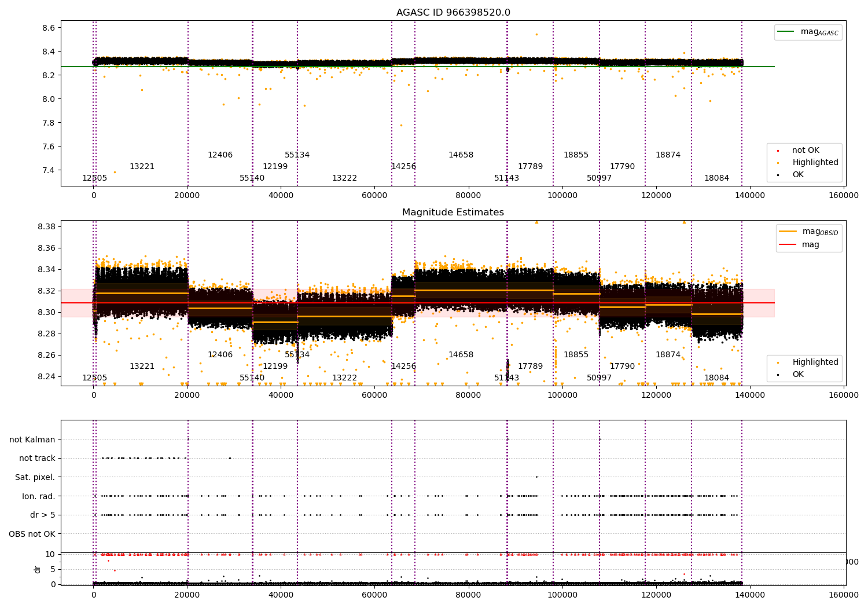
Task: Click OBSID label 13221 in Magnitude Estimates plot
Action: coord(142,367)
